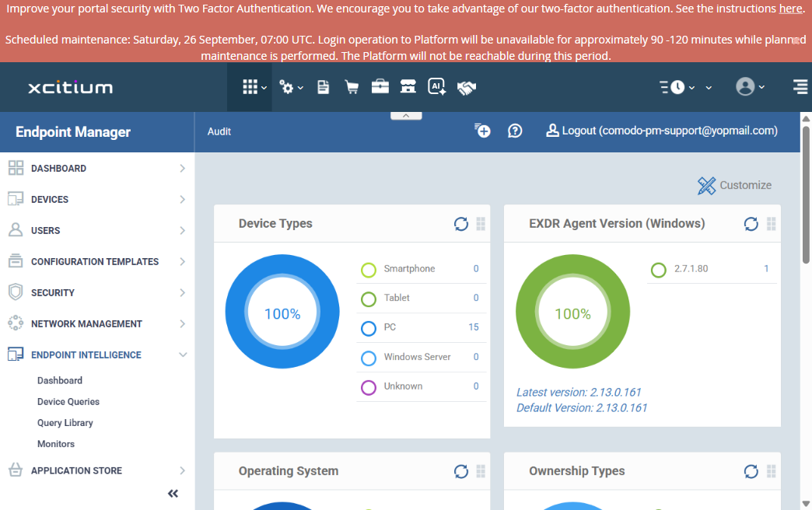812x510 pixels.
Task: Click the Operating System widget grid handle
Action: click(481, 470)
